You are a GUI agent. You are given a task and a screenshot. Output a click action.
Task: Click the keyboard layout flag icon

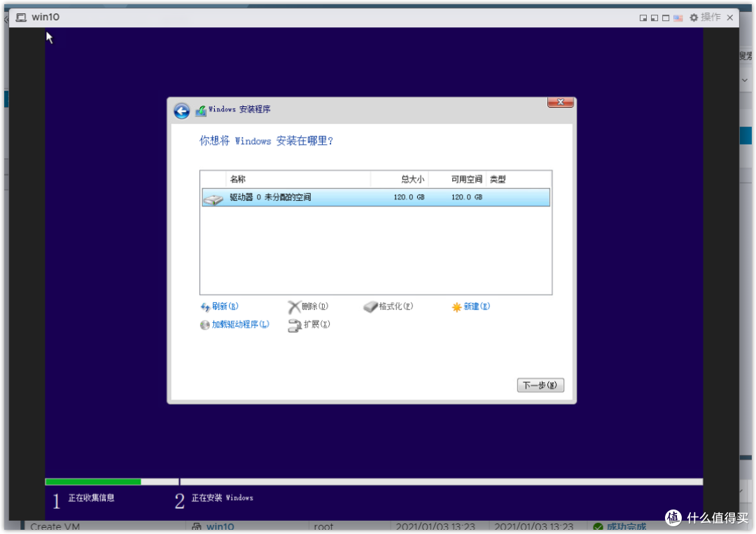(x=678, y=17)
